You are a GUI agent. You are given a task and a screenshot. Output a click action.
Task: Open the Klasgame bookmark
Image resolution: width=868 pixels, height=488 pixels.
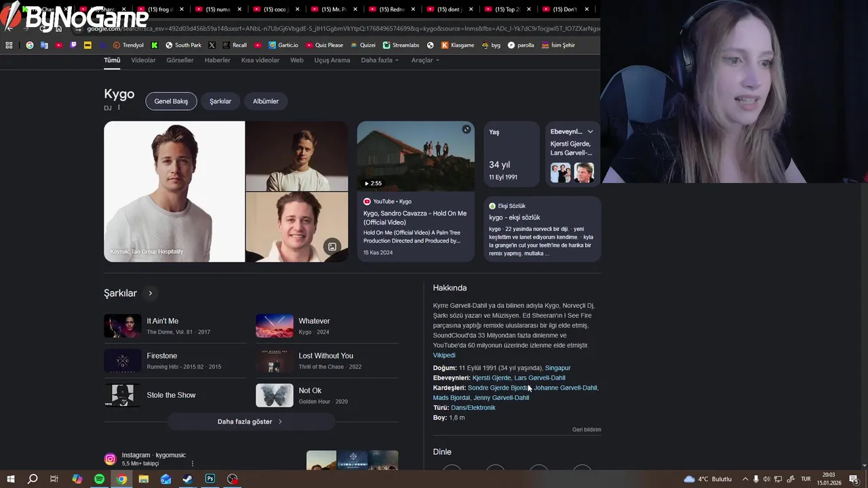[x=458, y=45]
